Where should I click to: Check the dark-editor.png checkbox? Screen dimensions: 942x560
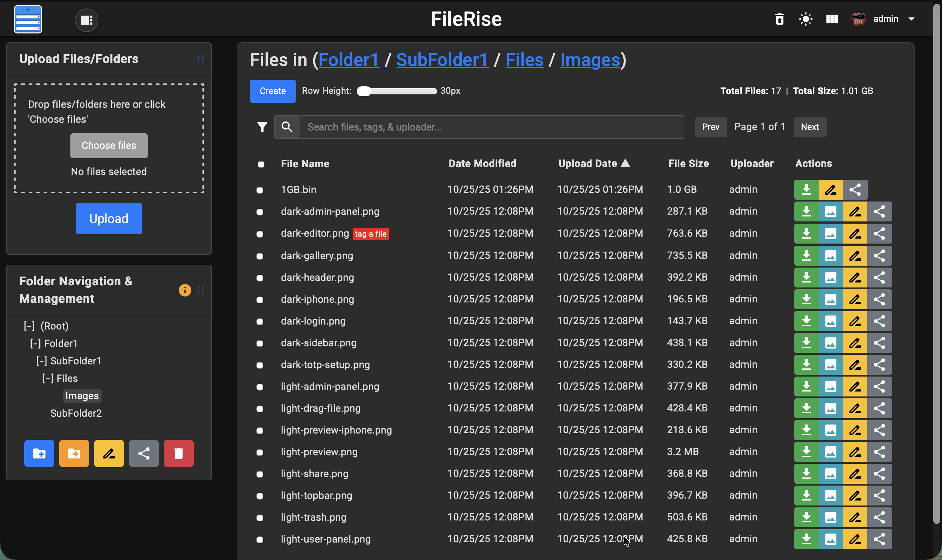(260, 234)
